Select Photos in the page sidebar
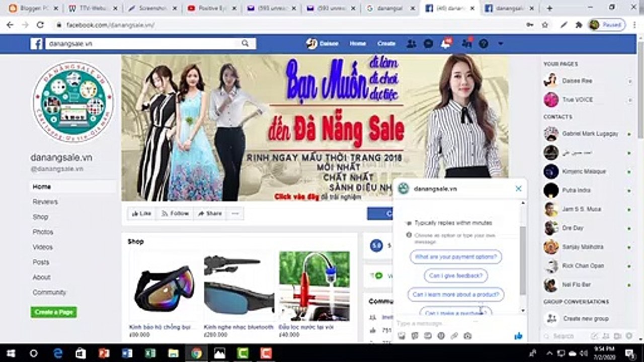 click(43, 232)
